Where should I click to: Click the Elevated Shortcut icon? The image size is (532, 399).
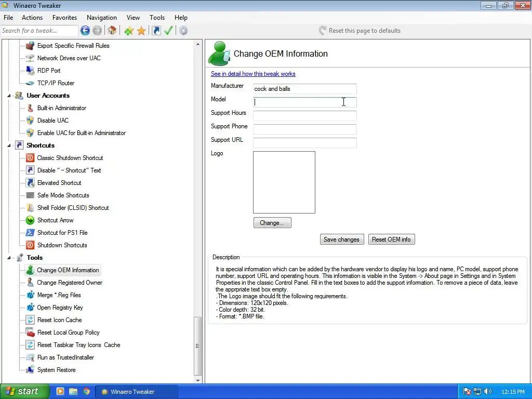pyautogui.click(x=30, y=183)
